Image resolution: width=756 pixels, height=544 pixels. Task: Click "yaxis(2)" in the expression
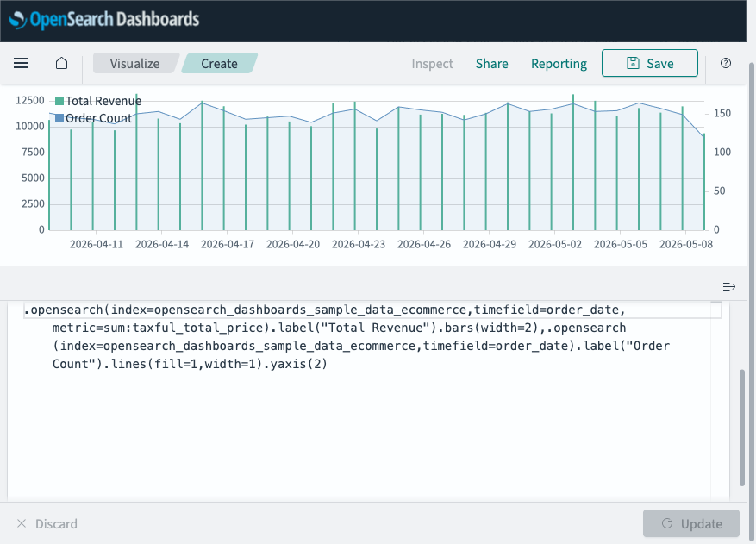(x=299, y=364)
